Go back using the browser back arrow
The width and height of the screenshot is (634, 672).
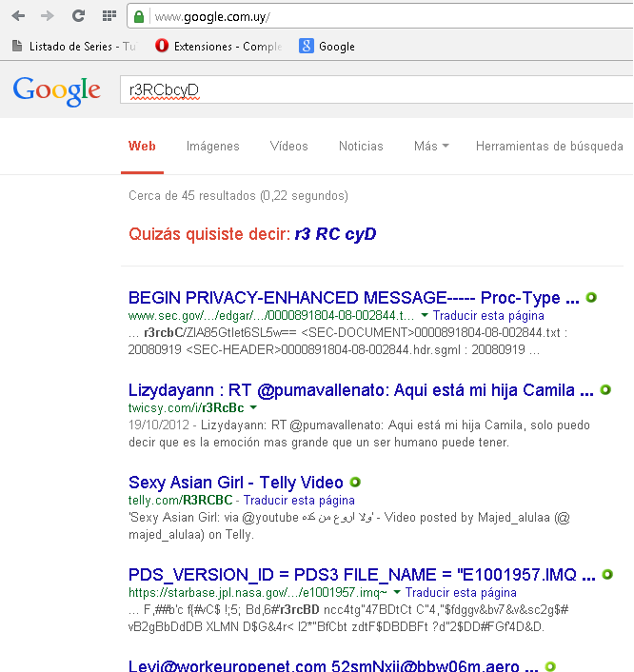(x=18, y=16)
